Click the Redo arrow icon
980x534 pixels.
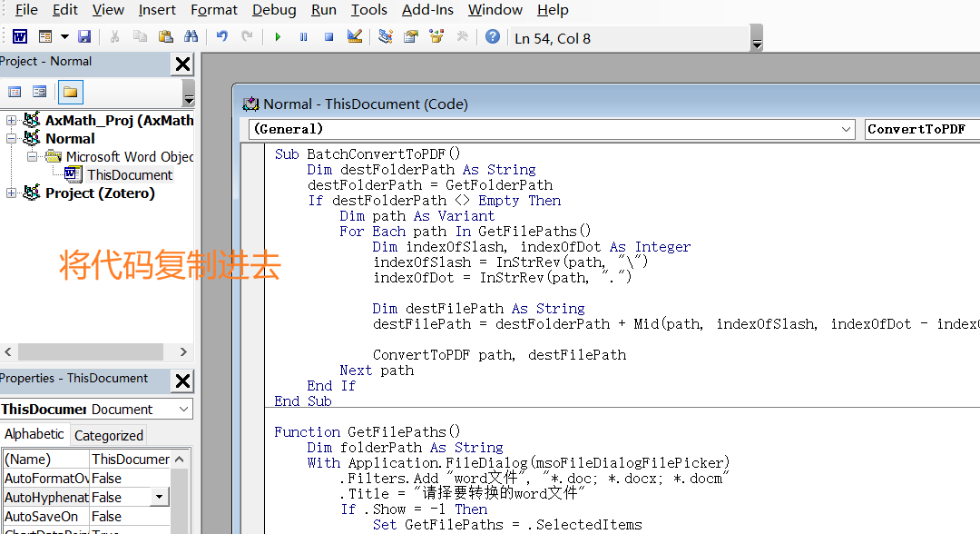pyautogui.click(x=247, y=37)
